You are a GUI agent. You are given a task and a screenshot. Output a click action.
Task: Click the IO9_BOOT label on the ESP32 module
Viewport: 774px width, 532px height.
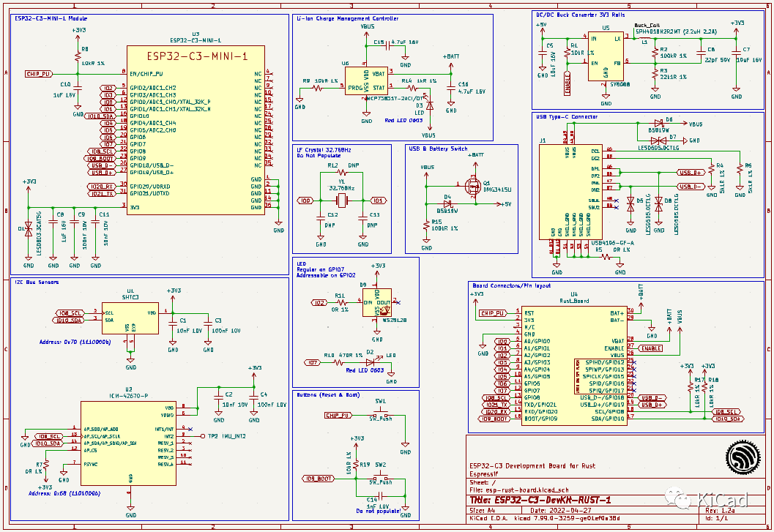(x=101, y=158)
